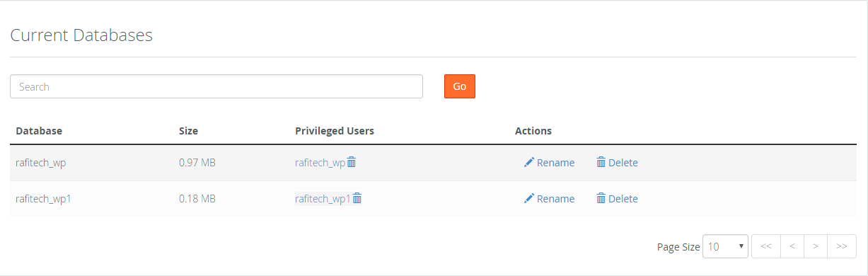Delete the rafitech_wp1 database link
Screen dimensions: 868x276
(617, 198)
